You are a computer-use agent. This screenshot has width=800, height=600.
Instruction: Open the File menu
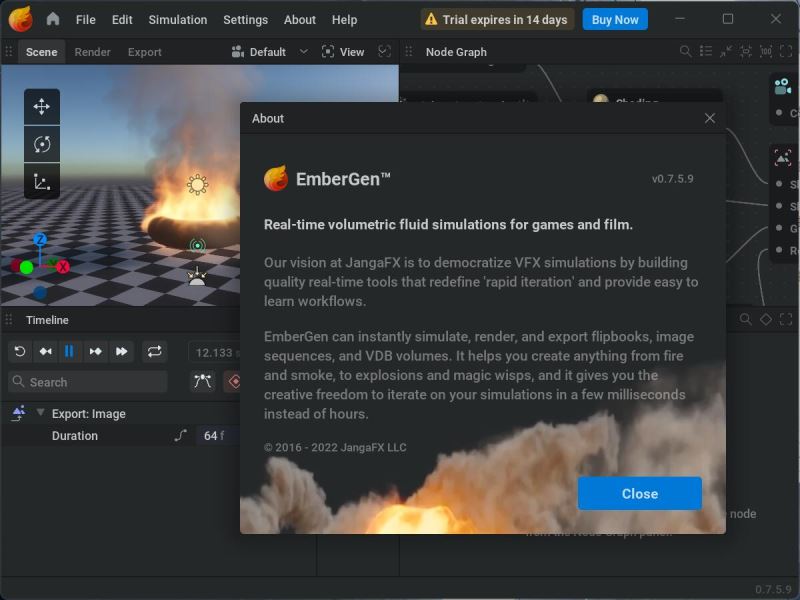[85, 20]
